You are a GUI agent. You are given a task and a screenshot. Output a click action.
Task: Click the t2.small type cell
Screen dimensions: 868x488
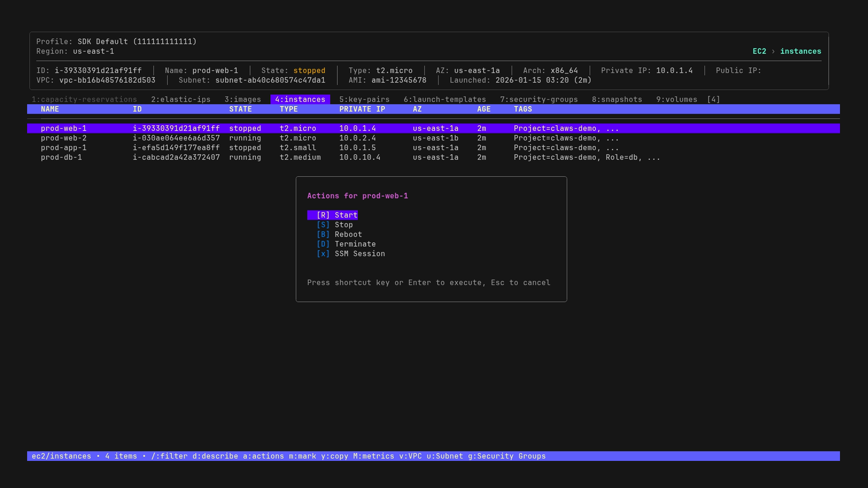click(x=298, y=148)
